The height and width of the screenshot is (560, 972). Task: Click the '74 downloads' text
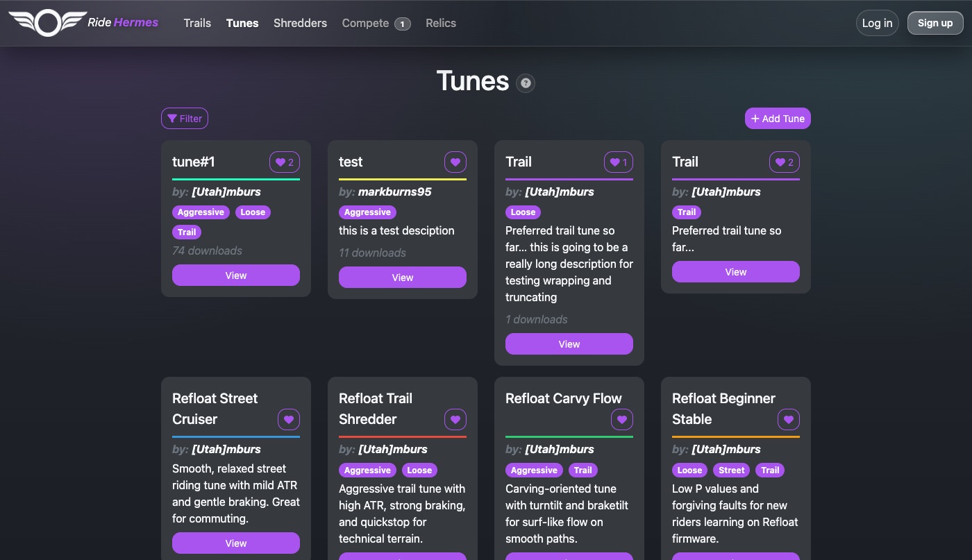pos(207,251)
